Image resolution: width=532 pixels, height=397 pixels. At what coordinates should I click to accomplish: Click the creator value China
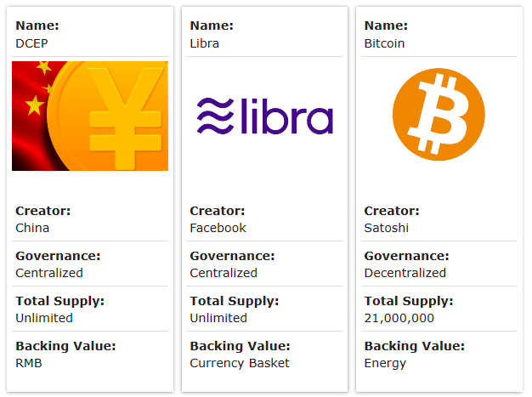32,228
